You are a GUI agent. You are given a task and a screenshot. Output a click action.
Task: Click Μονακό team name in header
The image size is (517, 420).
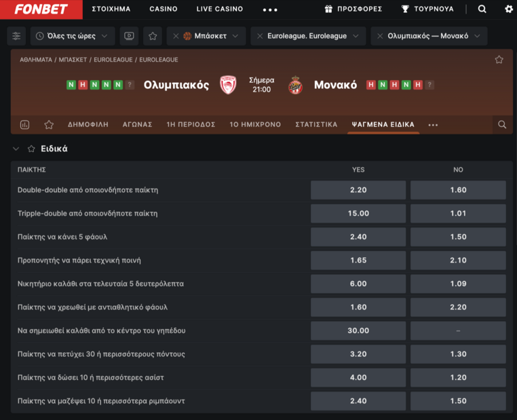[x=335, y=85]
